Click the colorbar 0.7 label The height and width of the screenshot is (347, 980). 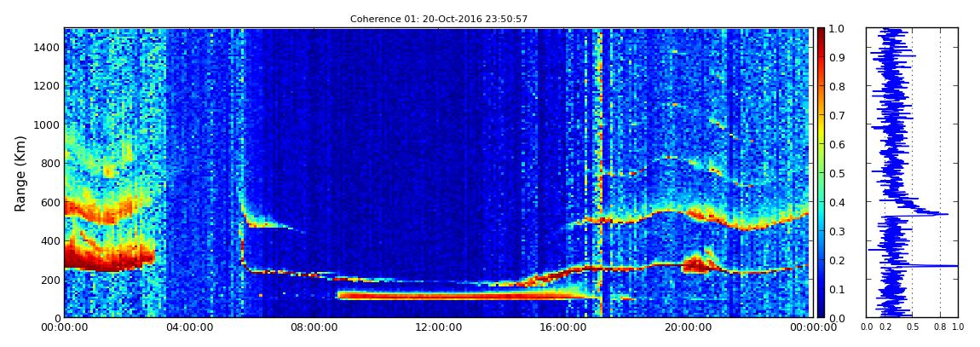pos(836,116)
